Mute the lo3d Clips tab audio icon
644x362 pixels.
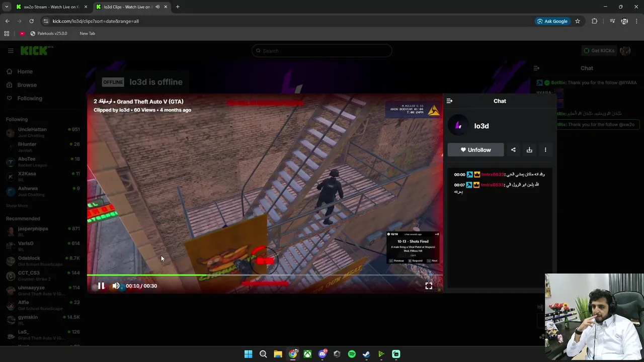157,7
